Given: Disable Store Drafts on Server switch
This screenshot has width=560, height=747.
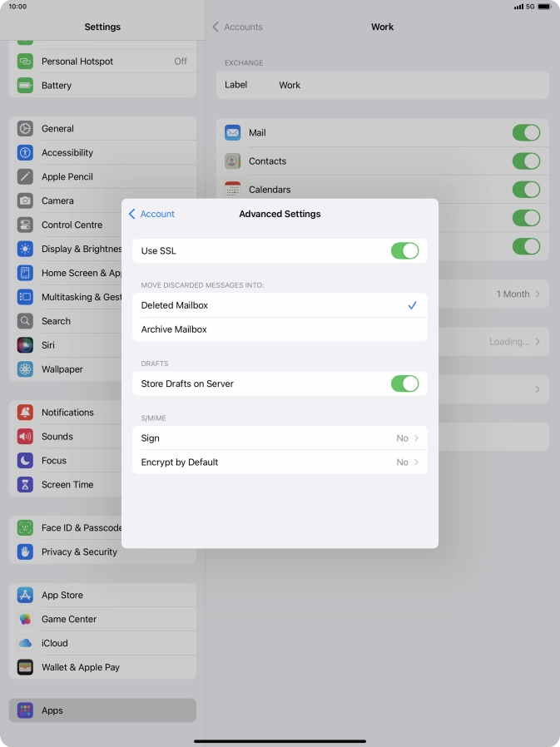Looking at the screenshot, I should 404,383.
